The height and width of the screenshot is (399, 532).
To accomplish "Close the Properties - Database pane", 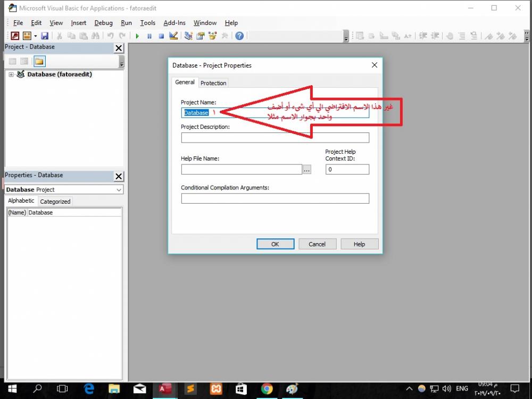I will click(119, 177).
